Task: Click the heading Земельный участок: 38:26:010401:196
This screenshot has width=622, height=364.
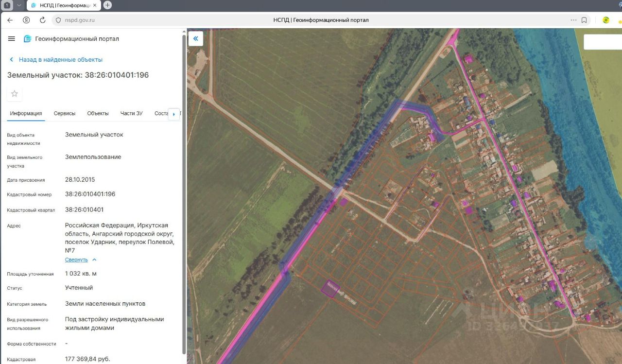Action: [78, 75]
